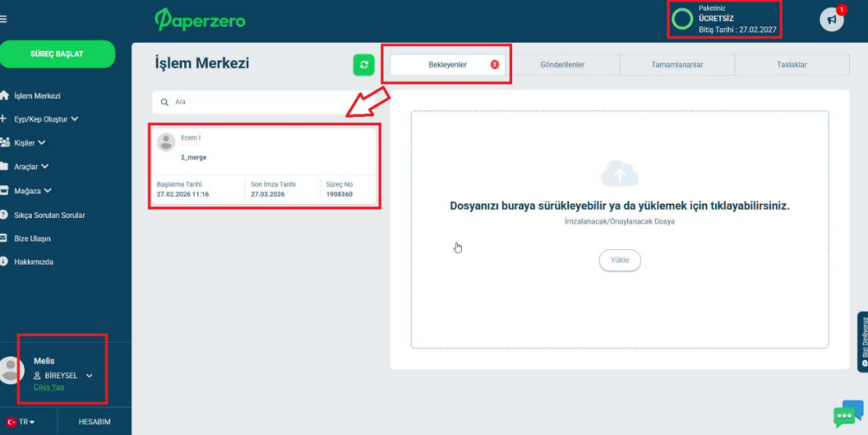Click the store icon beside Mağaza
The width and height of the screenshot is (868, 435).
(x=4, y=191)
